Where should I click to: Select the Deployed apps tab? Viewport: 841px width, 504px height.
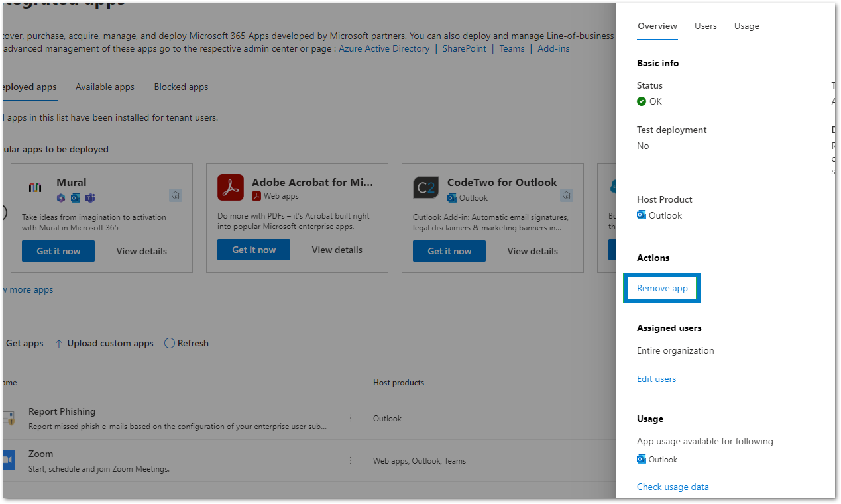(29, 87)
